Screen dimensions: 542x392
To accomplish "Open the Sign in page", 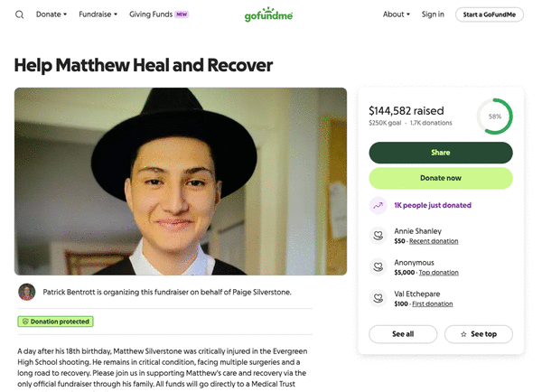I will (433, 14).
